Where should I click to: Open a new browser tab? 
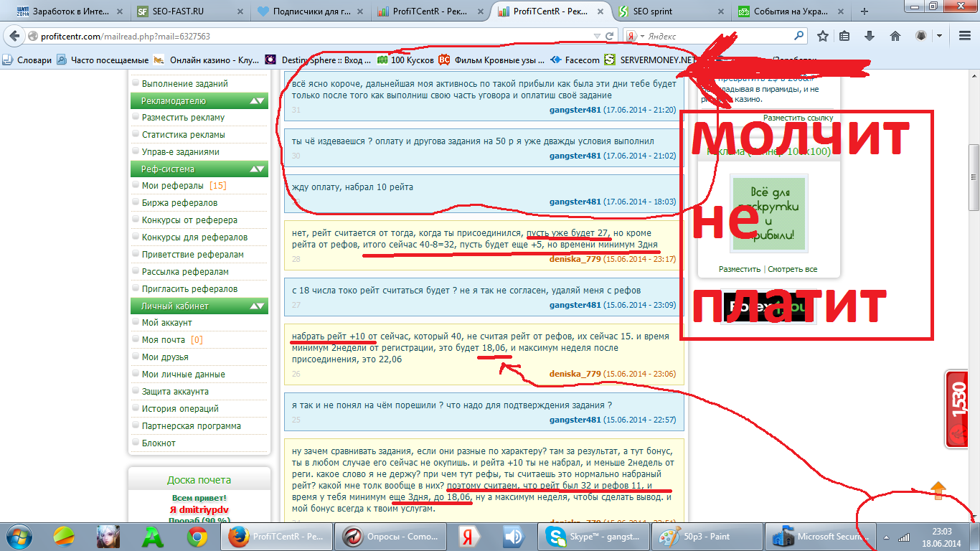pyautogui.click(x=864, y=11)
